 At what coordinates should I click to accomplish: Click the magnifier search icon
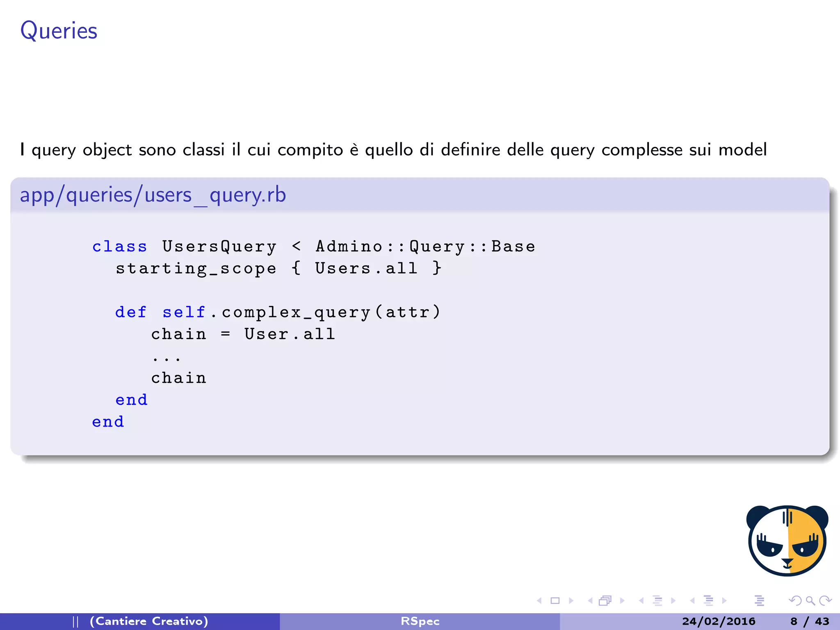click(x=810, y=601)
